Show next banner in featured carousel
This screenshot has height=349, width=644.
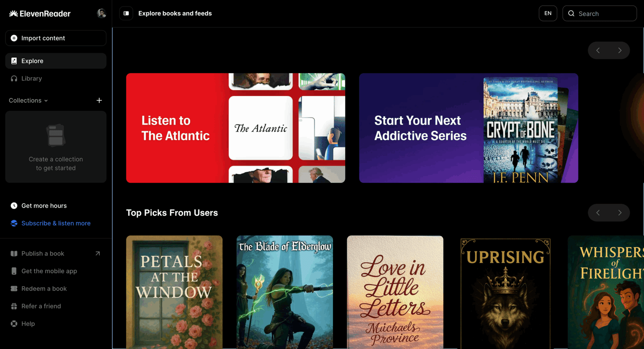(x=619, y=50)
